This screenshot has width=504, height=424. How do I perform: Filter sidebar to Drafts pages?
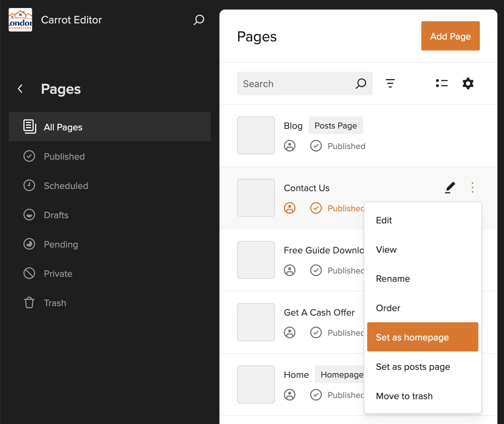56,215
